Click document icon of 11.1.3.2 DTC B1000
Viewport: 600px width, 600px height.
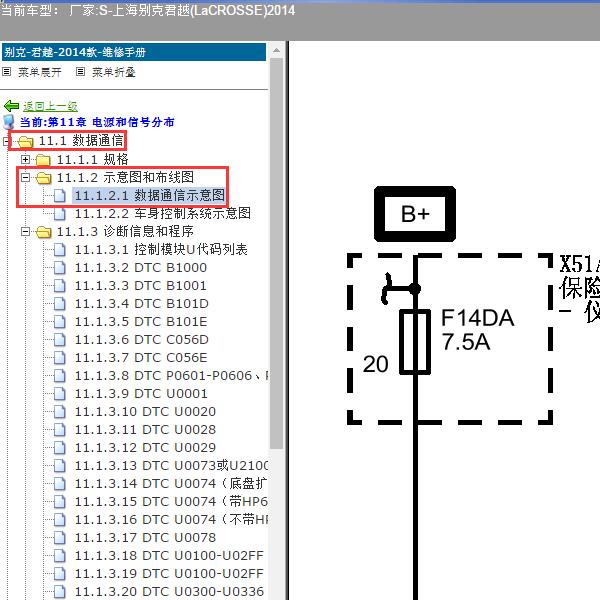click(x=59, y=268)
